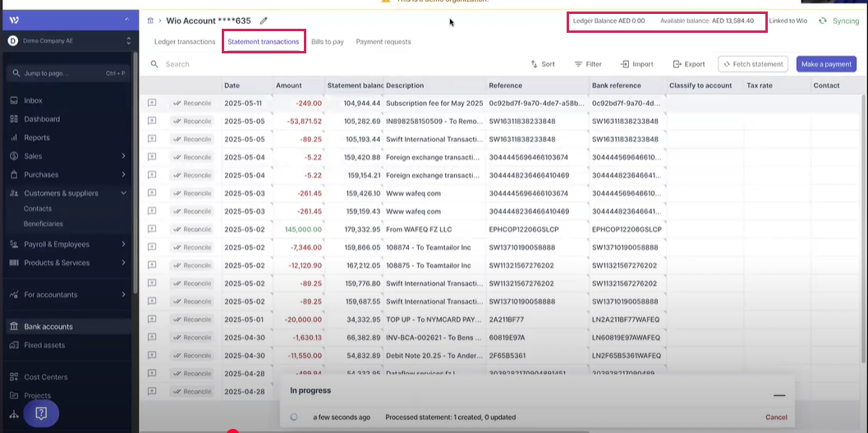
Task: Cancel the in-progress statement processing
Action: [x=776, y=417]
